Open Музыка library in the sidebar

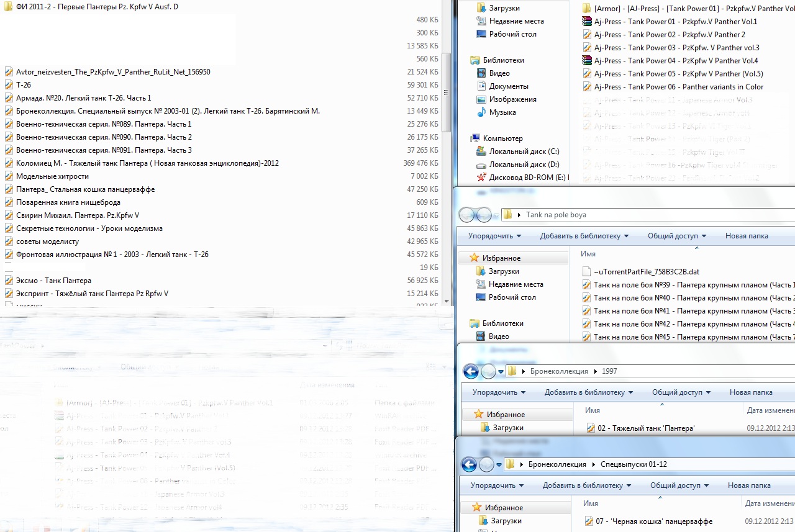[502, 112]
